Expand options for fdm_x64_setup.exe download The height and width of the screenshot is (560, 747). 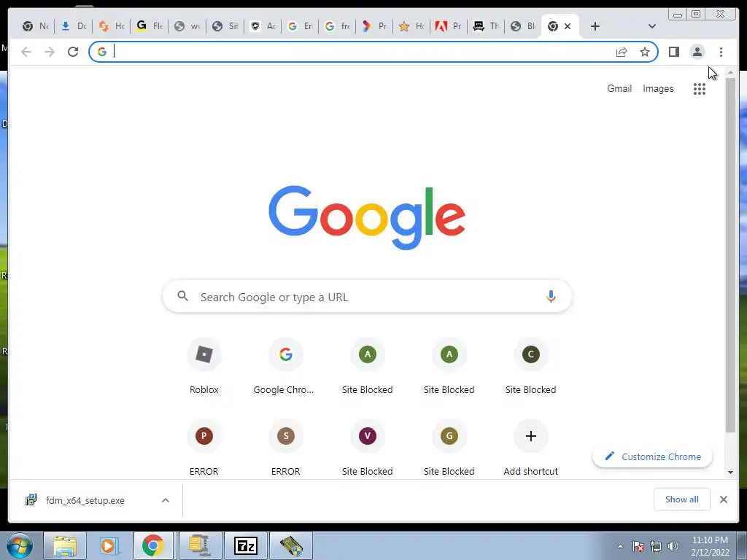pyautogui.click(x=166, y=500)
